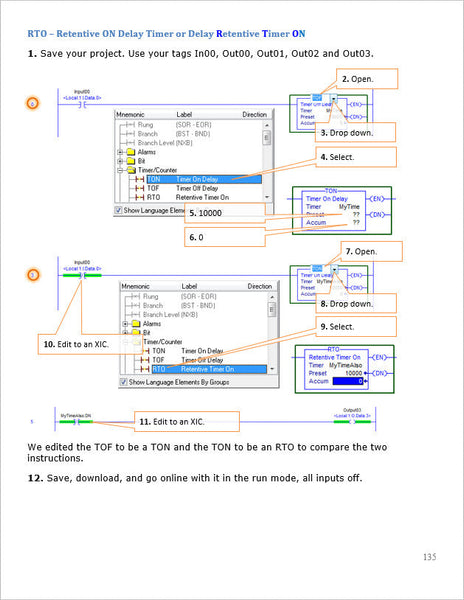The width and height of the screenshot is (464, 600).
Task: Click the page number 135
Action: (430, 557)
